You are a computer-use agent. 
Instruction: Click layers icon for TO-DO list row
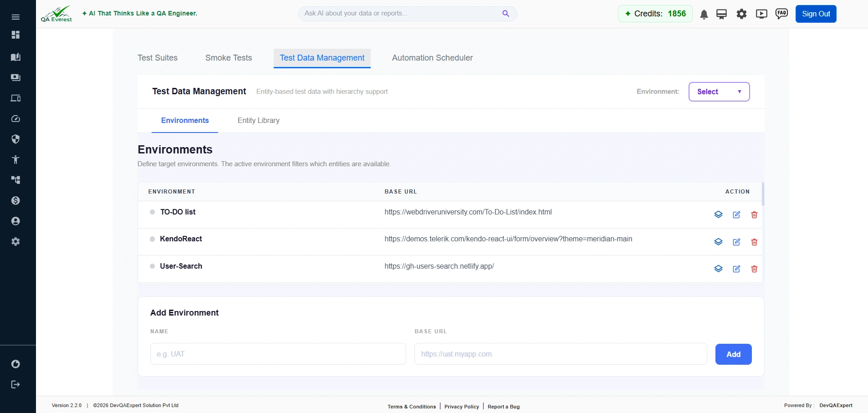pos(718,214)
